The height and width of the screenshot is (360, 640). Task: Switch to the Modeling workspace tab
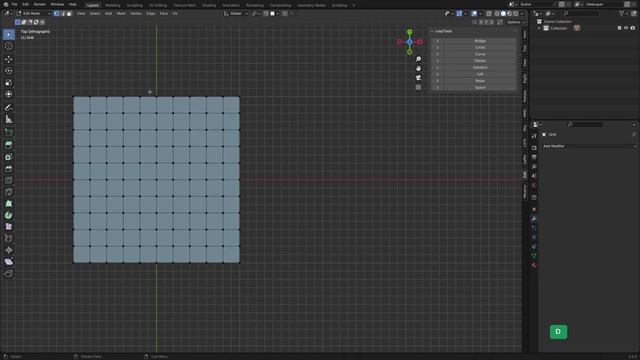(x=113, y=5)
